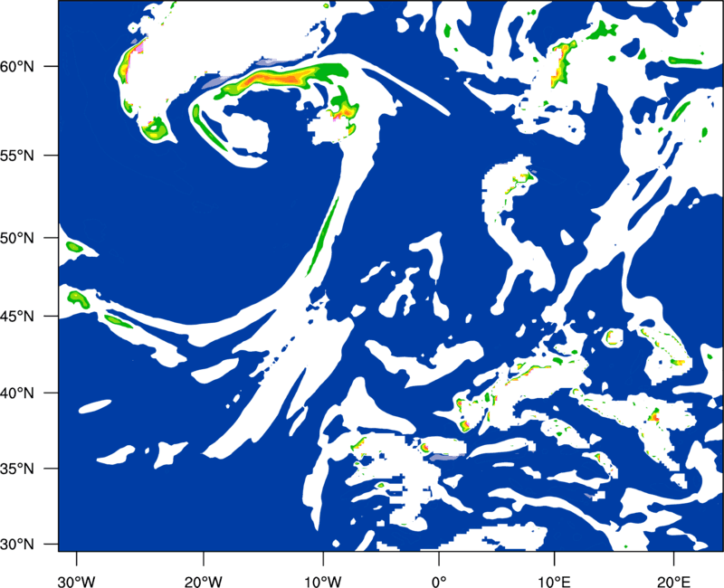Click the 20°W longitude label

[x=203, y=582]
